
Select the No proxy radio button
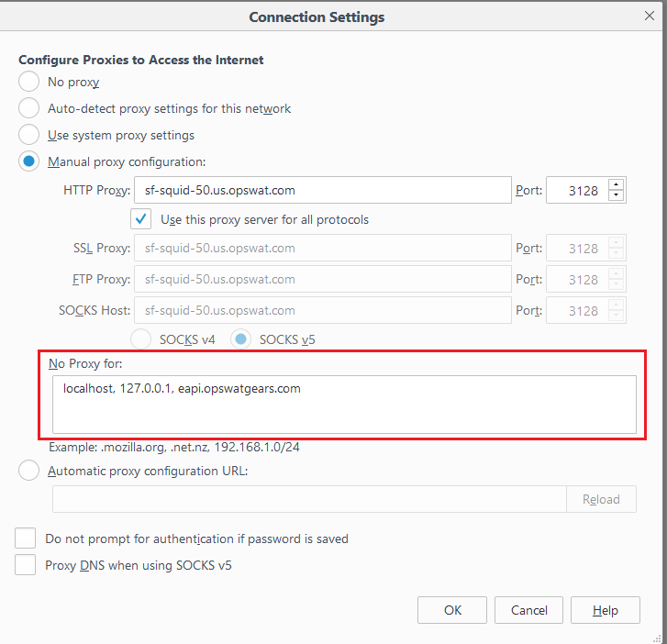pos(29,82)
